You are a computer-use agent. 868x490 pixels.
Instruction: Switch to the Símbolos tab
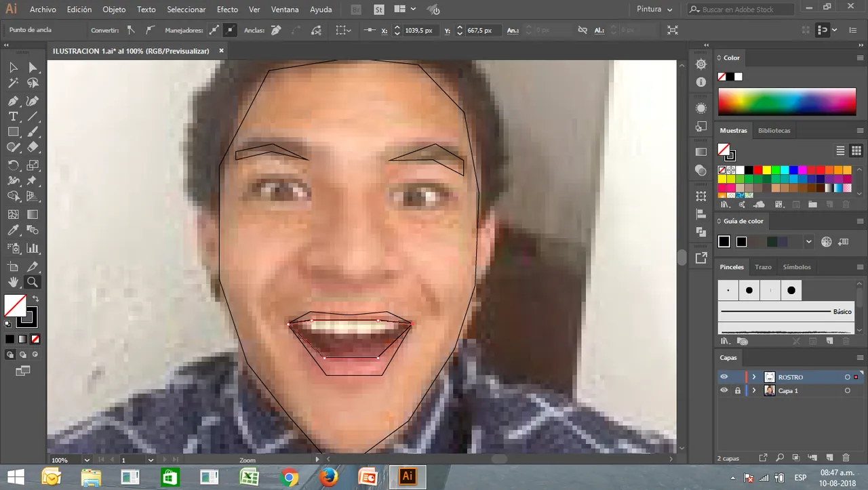796,267
